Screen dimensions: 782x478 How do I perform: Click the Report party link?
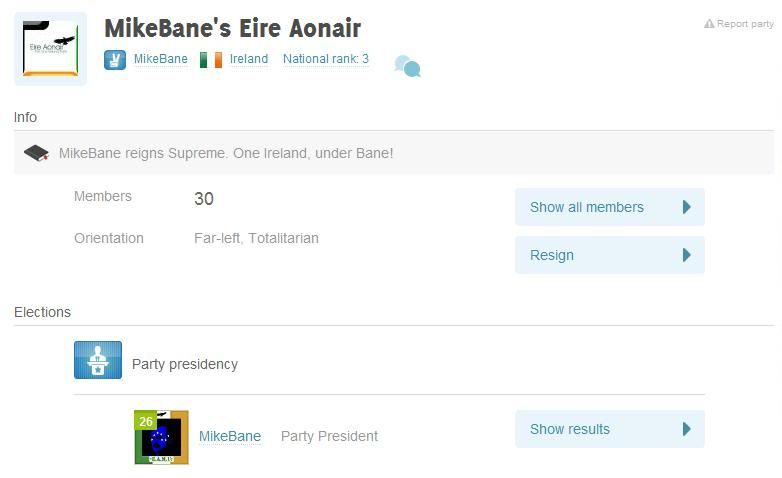745,23
